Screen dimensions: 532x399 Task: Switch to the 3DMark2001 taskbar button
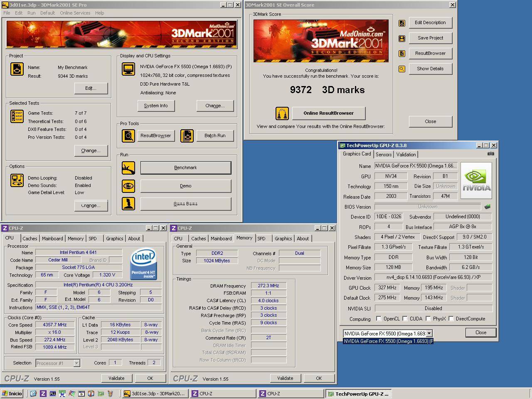pyautogui.click(x=155, y=394)
